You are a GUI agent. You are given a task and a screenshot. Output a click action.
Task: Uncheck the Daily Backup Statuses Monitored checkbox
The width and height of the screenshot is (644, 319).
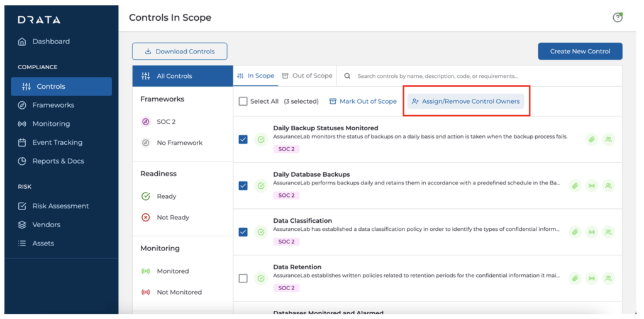point(243,140)
